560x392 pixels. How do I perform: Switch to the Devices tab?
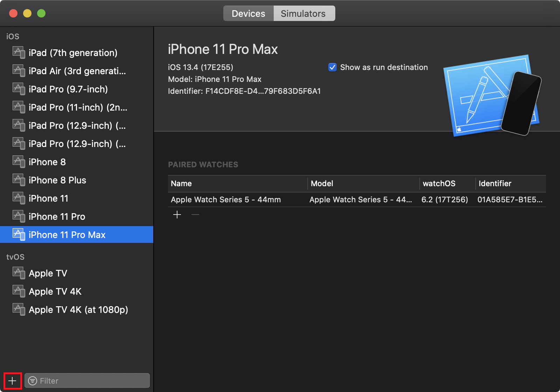(248, 13)
